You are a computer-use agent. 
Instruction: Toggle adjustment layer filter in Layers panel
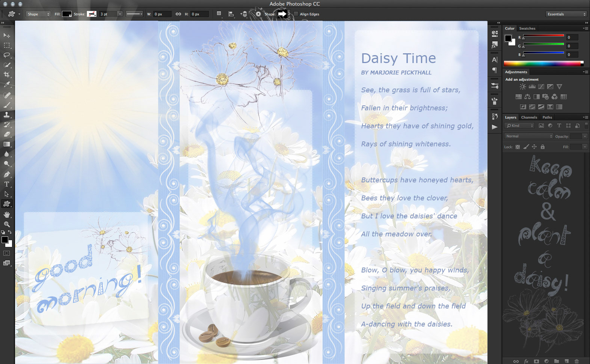550,126
